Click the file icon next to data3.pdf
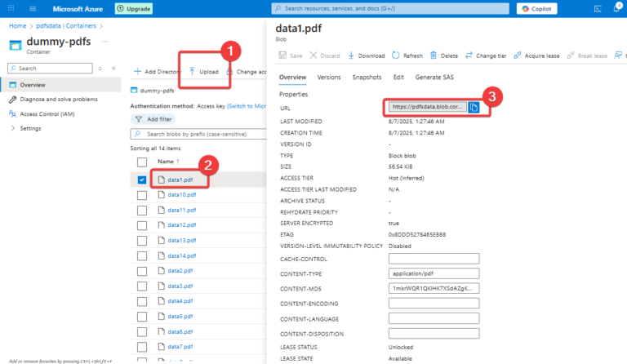 161,286
